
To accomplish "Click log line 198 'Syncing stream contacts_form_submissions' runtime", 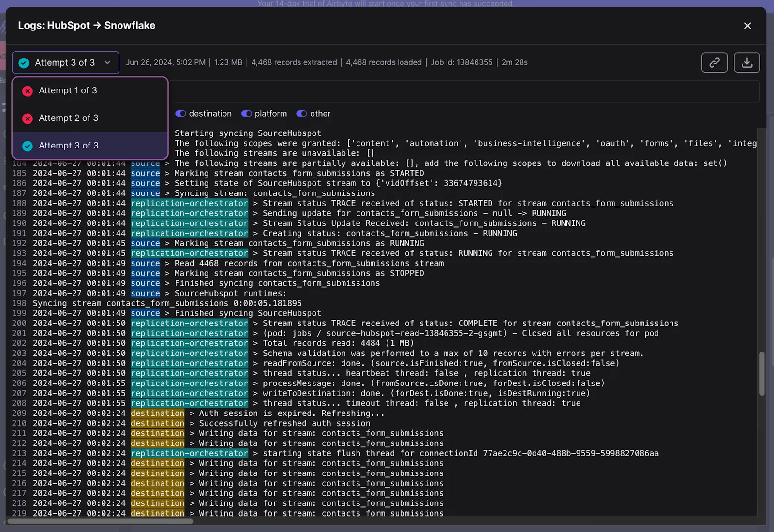I will click(x=157, y=303).
